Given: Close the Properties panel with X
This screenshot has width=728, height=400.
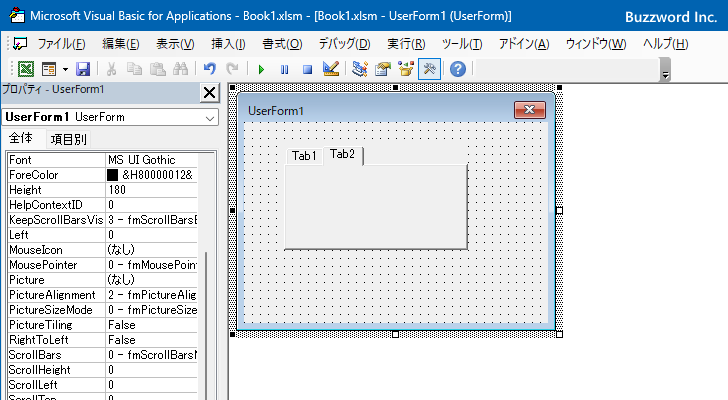Looking at the screenshot, I should 209,93.
